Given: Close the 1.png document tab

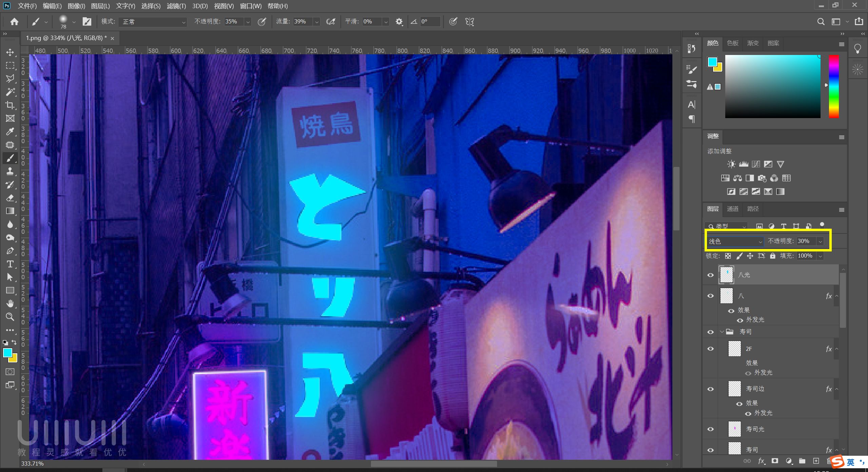Looking at the screenshot, I should (112, 38).
